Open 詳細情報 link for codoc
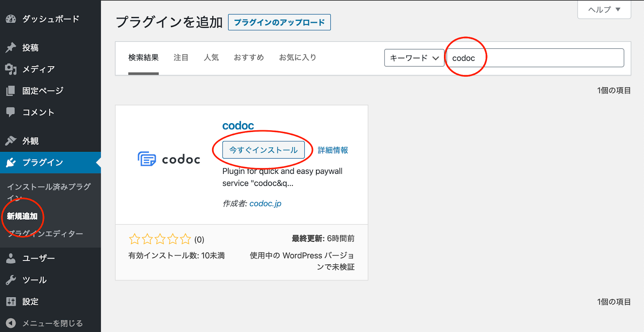This screenshot has height=332, width=644. click(x=333, y=150)
